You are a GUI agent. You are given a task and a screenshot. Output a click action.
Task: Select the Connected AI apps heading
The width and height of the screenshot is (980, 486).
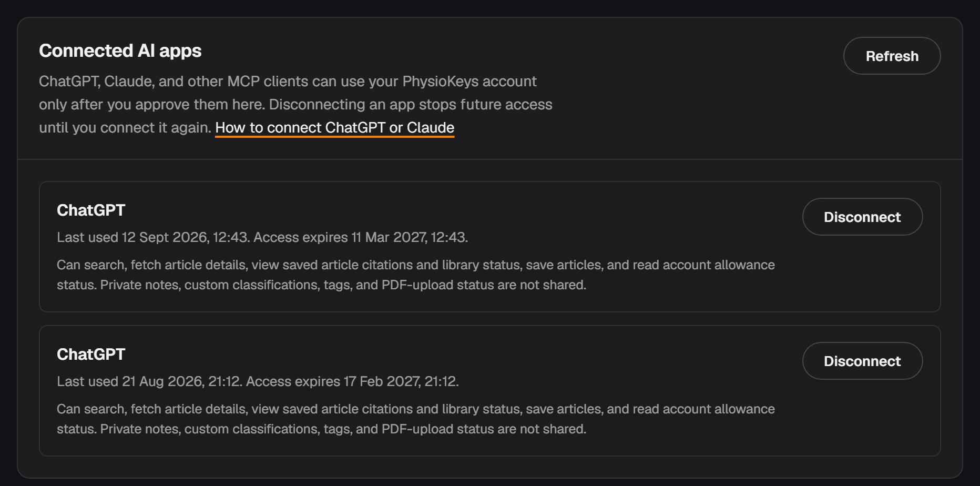pyautogui.click(x=120, y=50)
